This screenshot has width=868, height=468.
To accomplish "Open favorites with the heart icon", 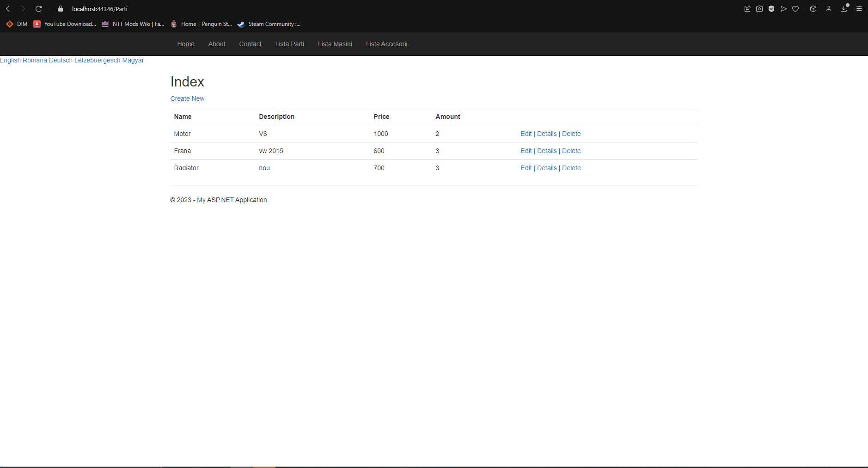I will pos(795,8).
